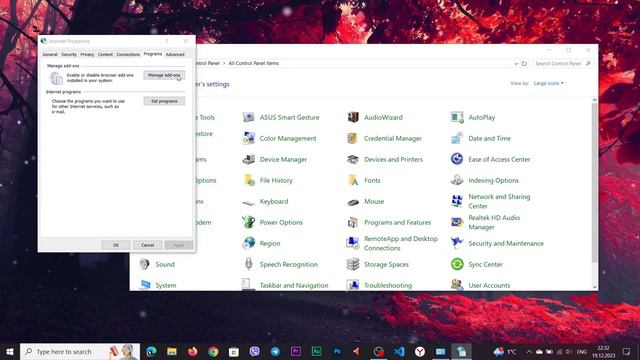Open Premiere Pro from the taskbar
640x360 pixels.
296,351
